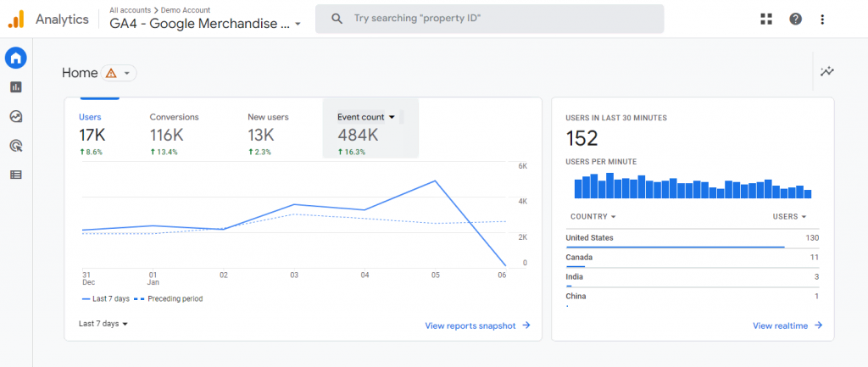The height and width of the screenshot is (367, 868).
Task: Select the Users metric tab
Action: coord(92,117)
